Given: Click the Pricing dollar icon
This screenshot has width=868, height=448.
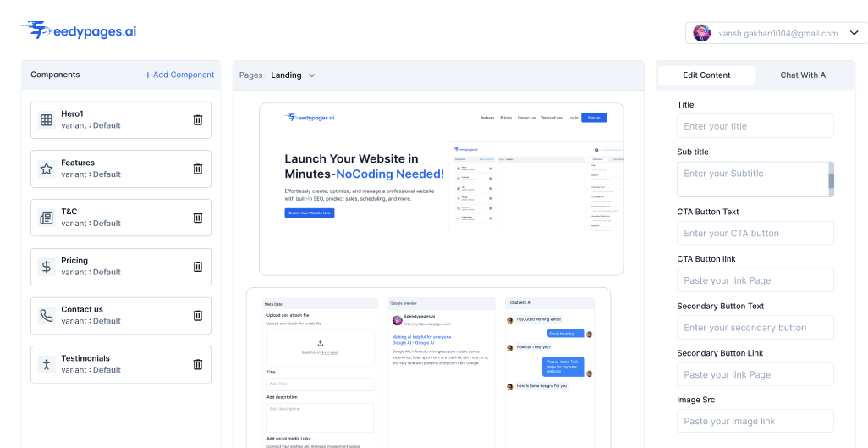Looking at the screenshot, I should 47,267.
